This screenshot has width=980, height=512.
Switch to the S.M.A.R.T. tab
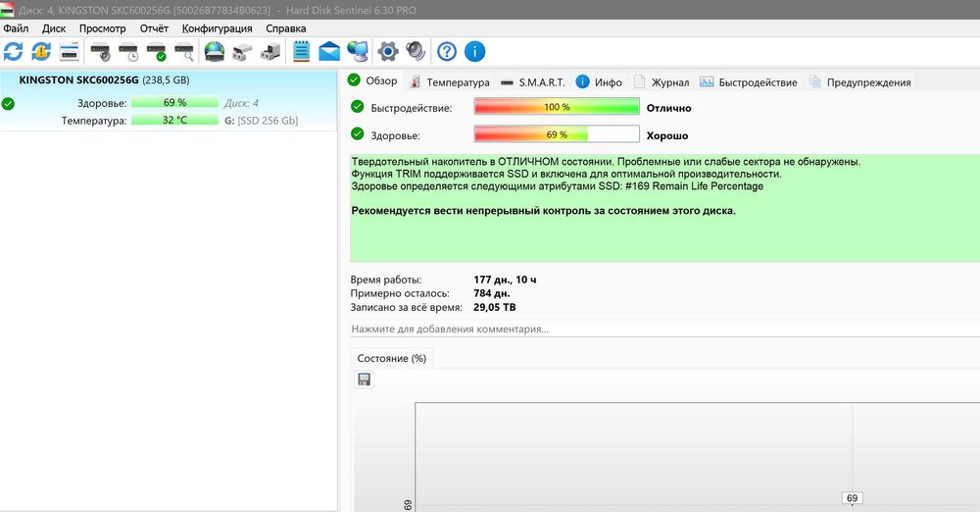(x=533, y=82)
